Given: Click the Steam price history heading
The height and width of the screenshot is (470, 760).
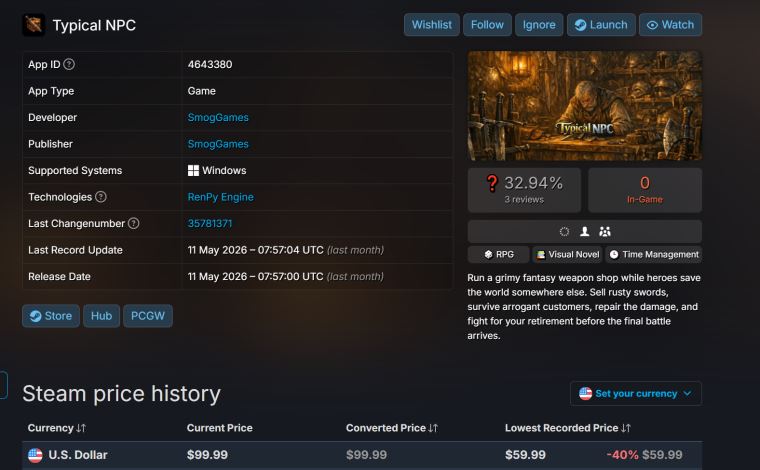Looking at the screenshot, I should [121, 393].
